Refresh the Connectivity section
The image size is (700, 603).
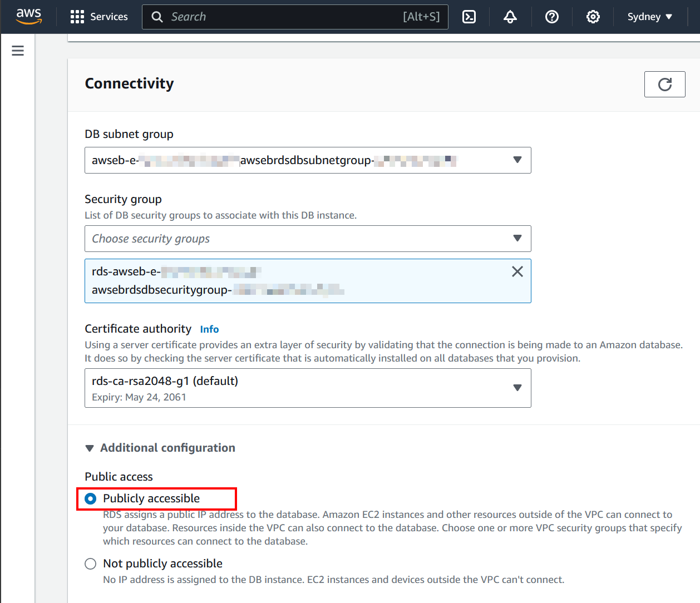[x=664, y=84]
